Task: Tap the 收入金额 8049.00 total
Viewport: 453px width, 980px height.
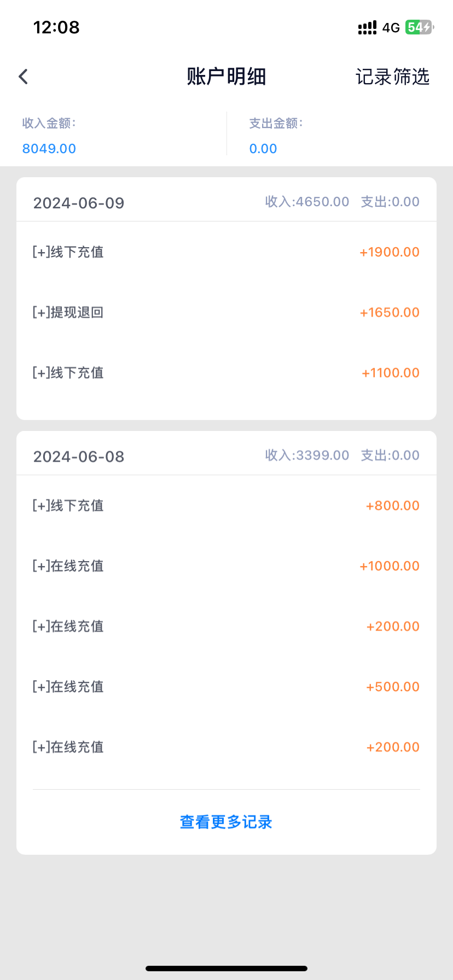Action: pyautogui.click(x=49, y=148)
